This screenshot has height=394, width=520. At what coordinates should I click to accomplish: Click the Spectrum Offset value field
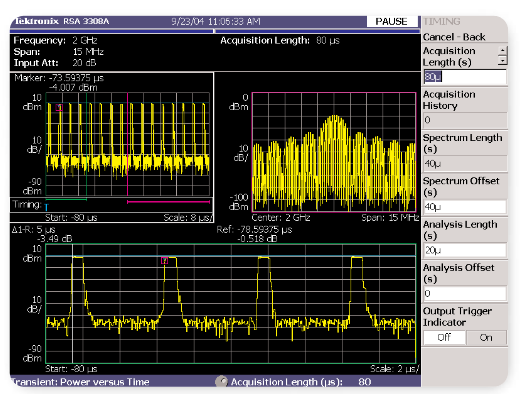coord(465,207)
